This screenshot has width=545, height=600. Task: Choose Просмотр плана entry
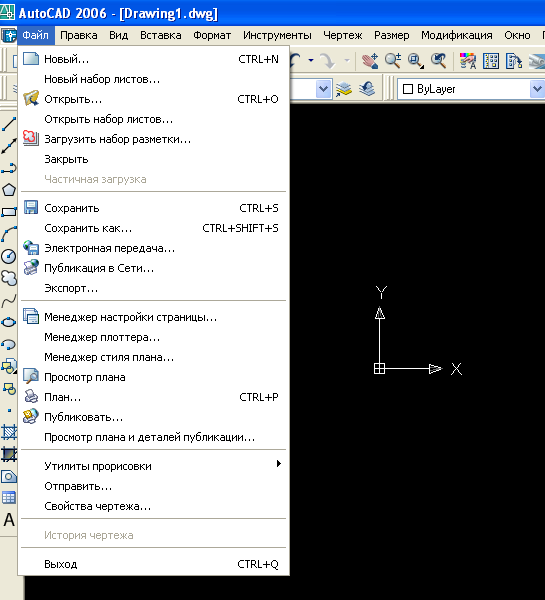[153, 377]
